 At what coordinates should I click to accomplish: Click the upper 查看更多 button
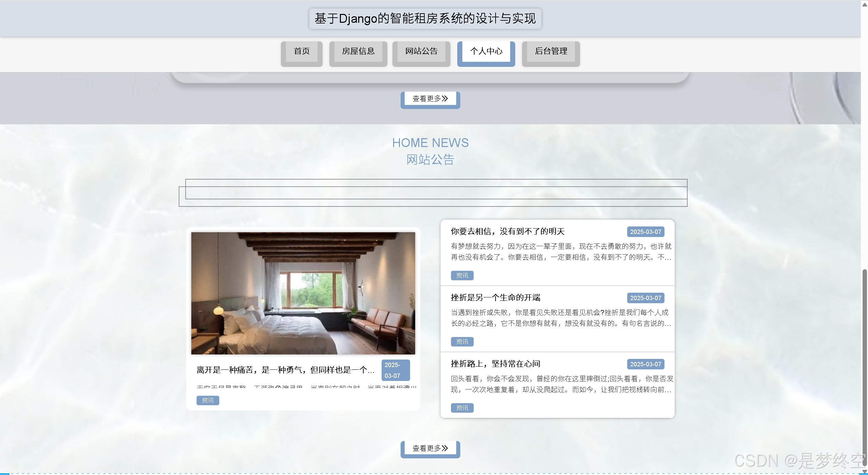[430, 99]
